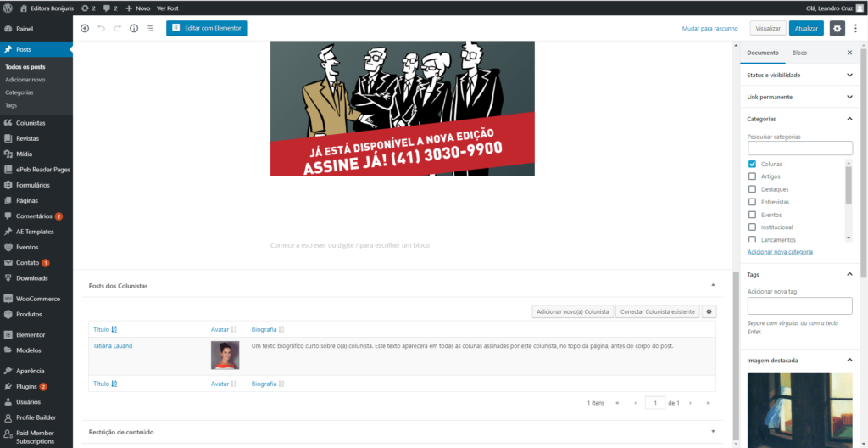Click Mudar para rascunho link
The height and width of the screenshot is (448, 868).
pyautogui.click(x=710, y=28)
